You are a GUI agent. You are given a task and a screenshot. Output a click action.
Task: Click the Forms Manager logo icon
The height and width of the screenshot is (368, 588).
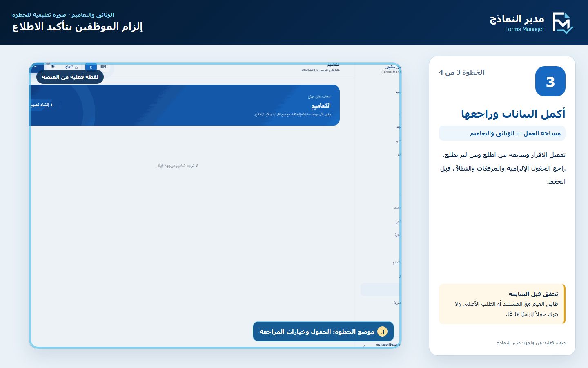point(563,23)
